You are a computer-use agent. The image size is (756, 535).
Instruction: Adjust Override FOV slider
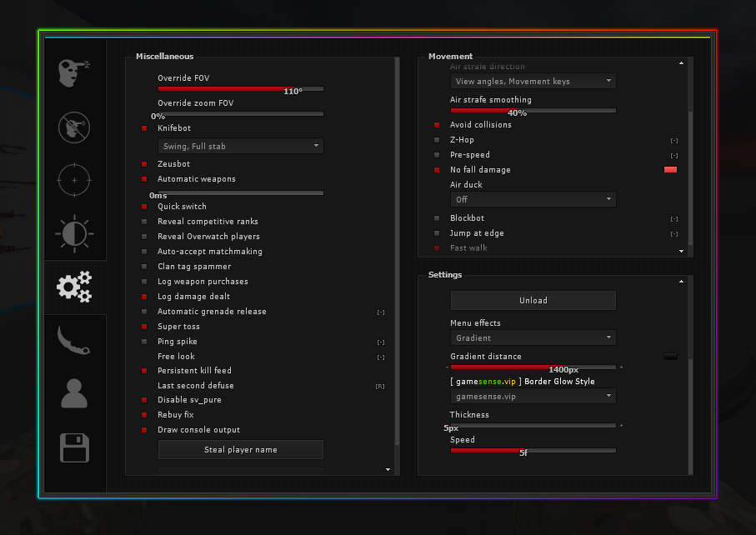[x=241, y=88]
